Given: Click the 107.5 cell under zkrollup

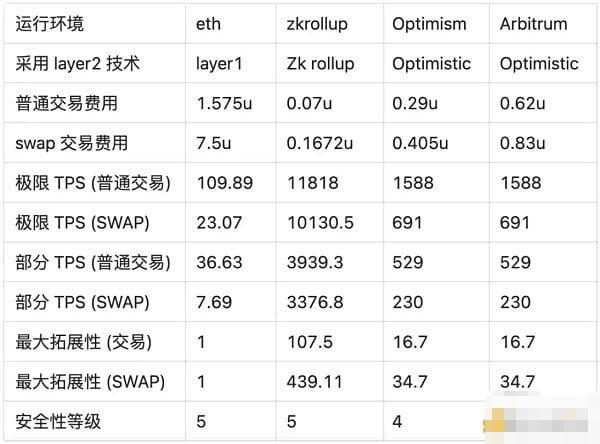Looking at the screenshot, I should (308, 342).
